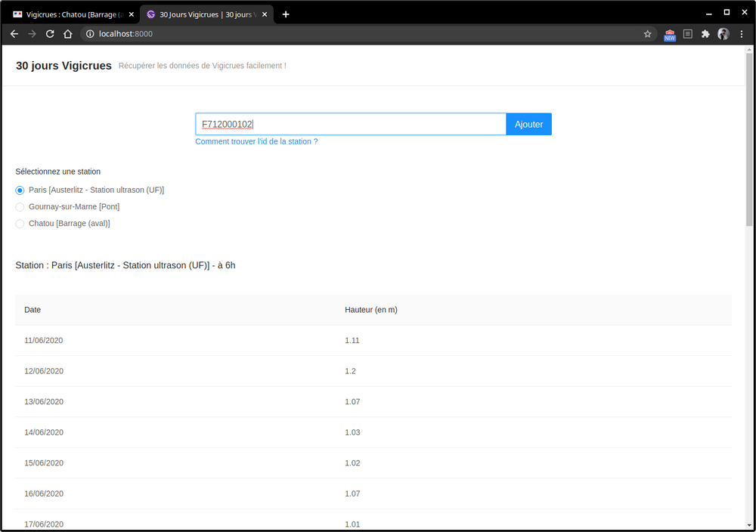The image size is (756, 532).
Task: Close the 30 Jours Vigicrues tab
Action: click(264, 14)
